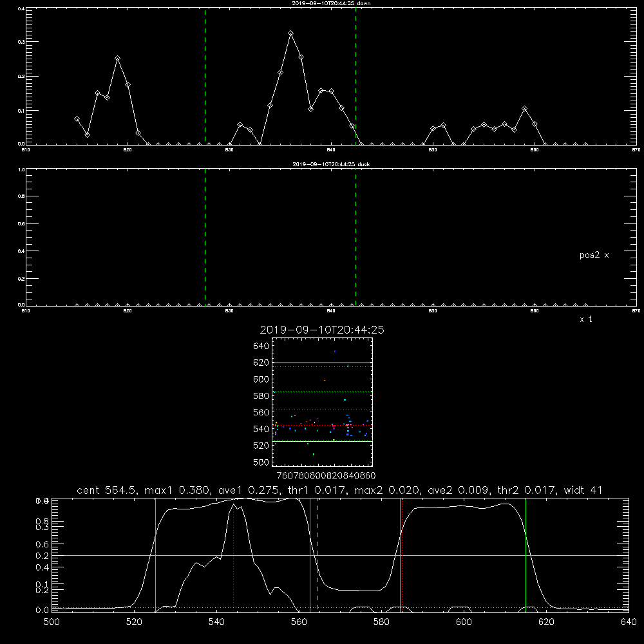
Task: Click the red dotted vertical line near 585 in bottom plot
Action: [402, 555]
